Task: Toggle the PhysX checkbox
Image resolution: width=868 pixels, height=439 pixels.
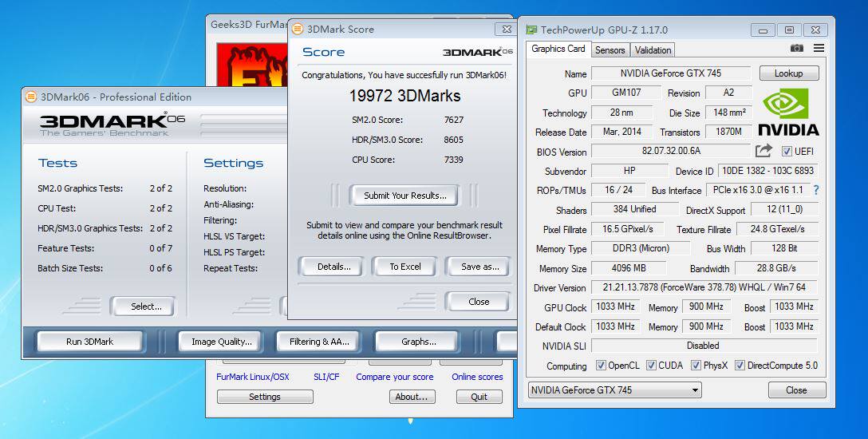Action: (x=696, y=366)
